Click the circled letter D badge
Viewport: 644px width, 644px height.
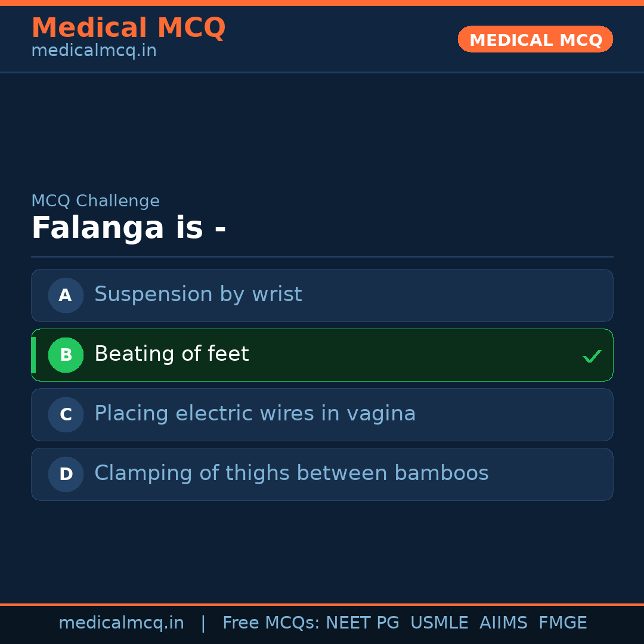pos(66,474)
